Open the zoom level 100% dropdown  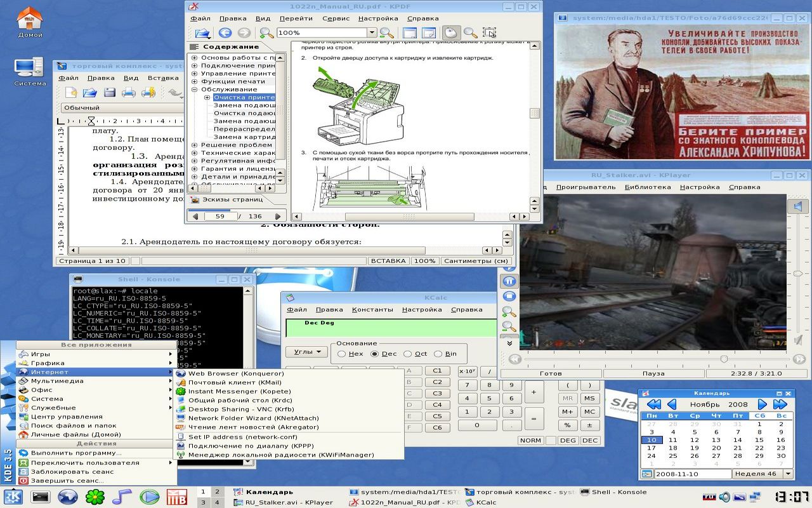372,33
